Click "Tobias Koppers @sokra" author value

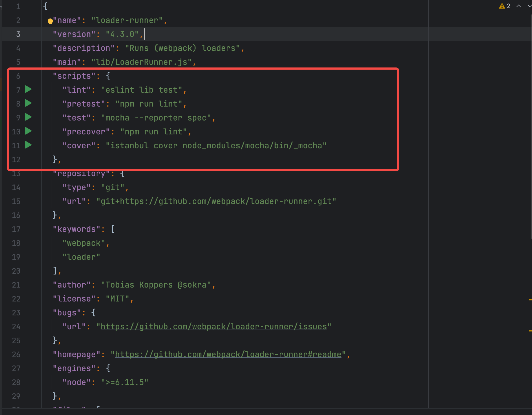click(156, 285)
